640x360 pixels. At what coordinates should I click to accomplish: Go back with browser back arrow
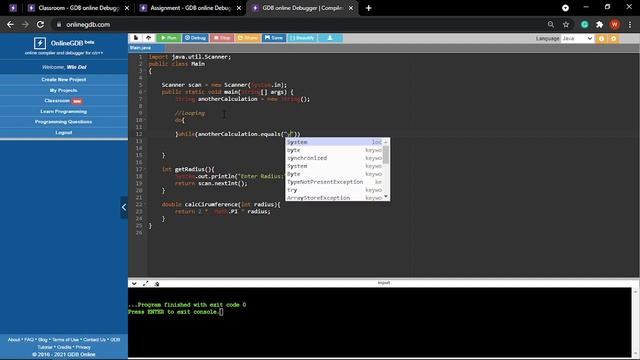(x=10, y=24)
